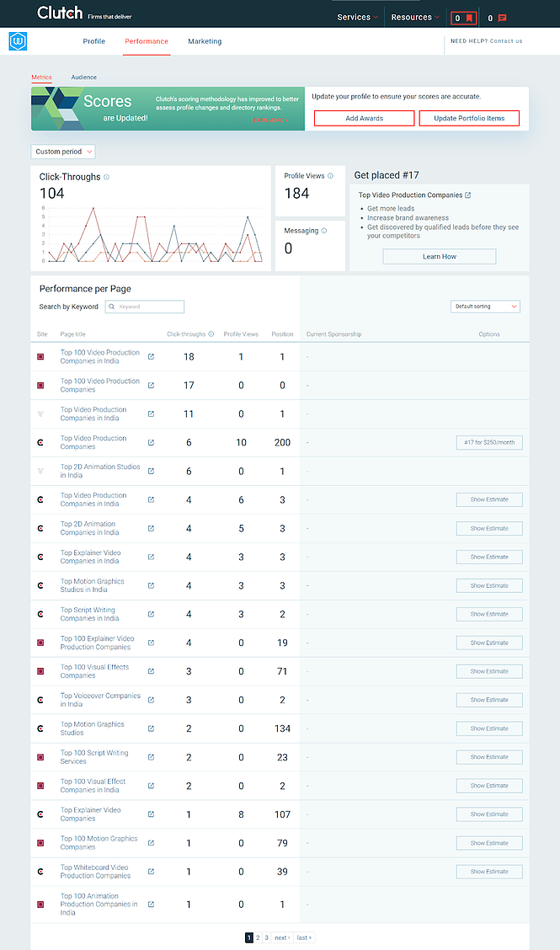Show the Profile Views info icon
560x950 pixels.
pos(330,176)
